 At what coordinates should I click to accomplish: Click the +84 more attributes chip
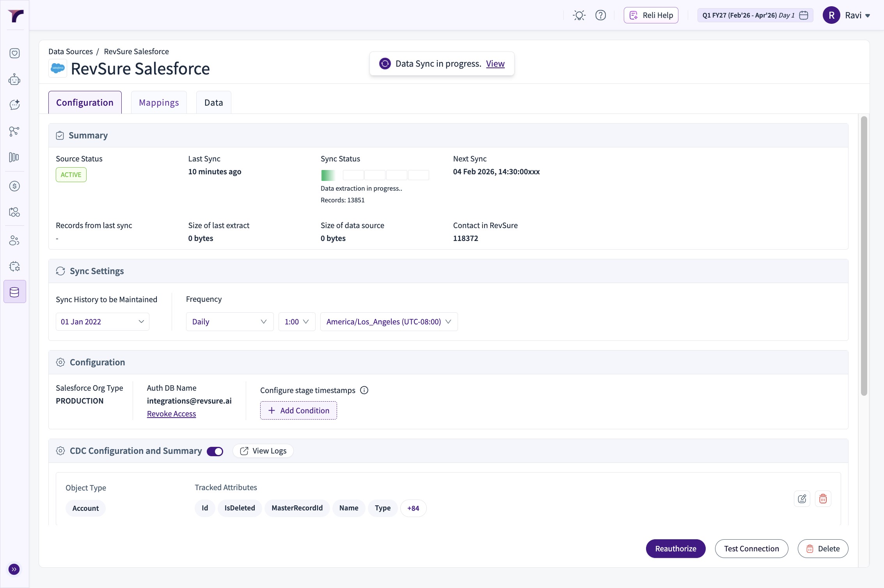413,508
